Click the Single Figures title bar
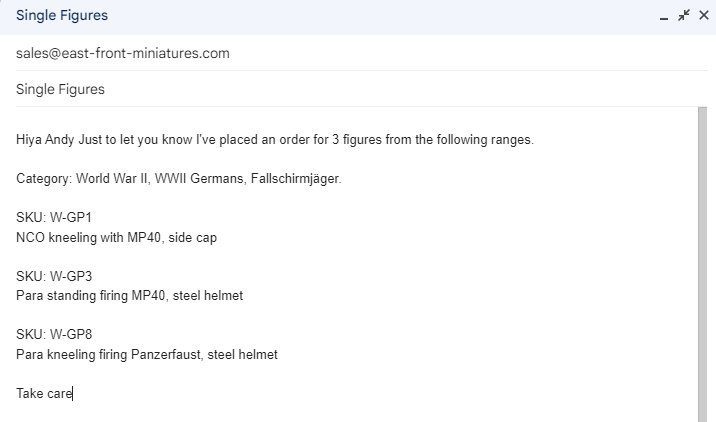 300,16
